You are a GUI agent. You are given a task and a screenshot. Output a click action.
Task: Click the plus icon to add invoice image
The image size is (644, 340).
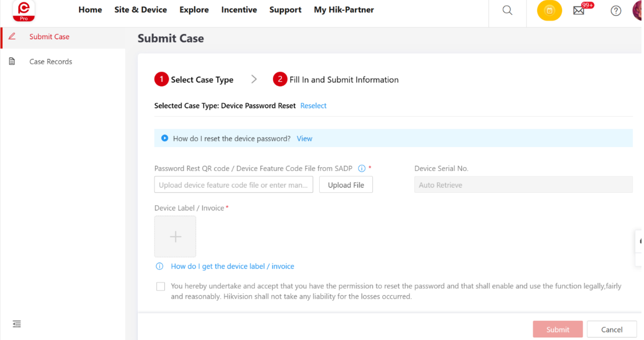point(175,236)
